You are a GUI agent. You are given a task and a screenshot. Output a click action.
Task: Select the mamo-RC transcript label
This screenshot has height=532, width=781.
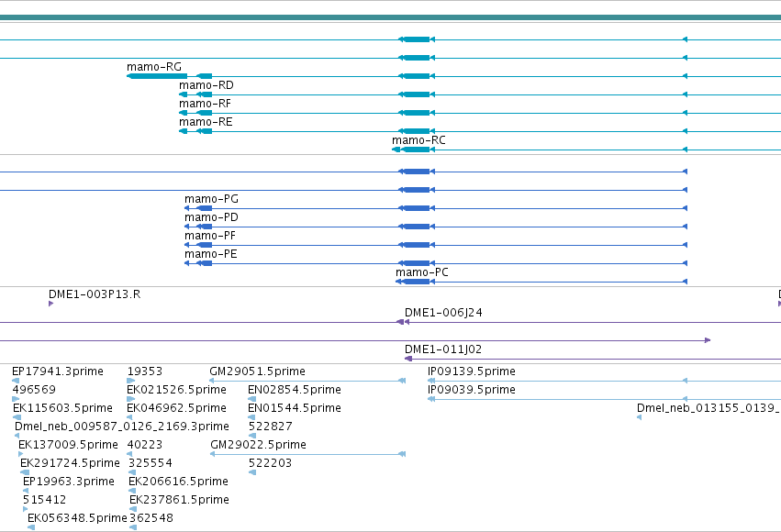pos(418,140)
